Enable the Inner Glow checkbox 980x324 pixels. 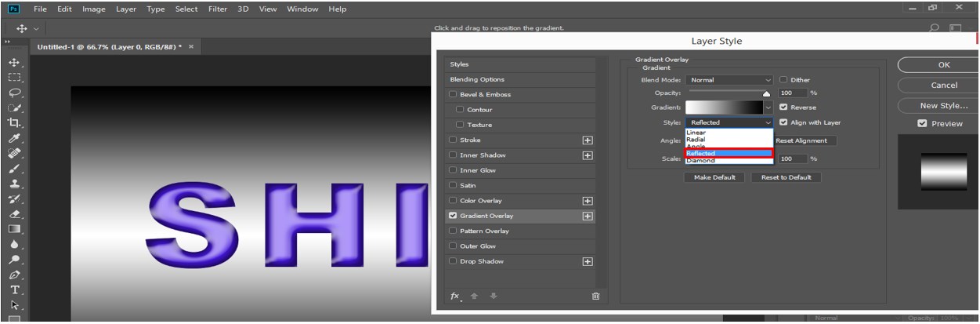click(453, 170)
